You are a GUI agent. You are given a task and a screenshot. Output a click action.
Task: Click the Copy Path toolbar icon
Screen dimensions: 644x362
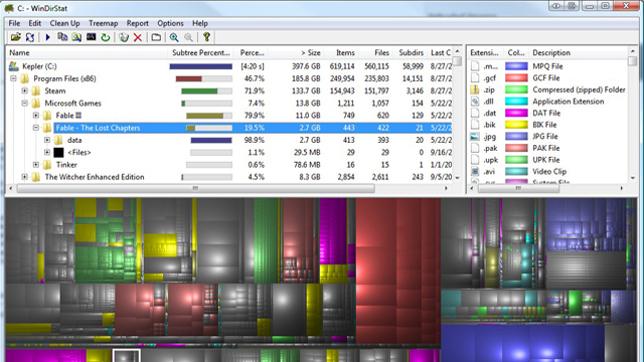62,37
